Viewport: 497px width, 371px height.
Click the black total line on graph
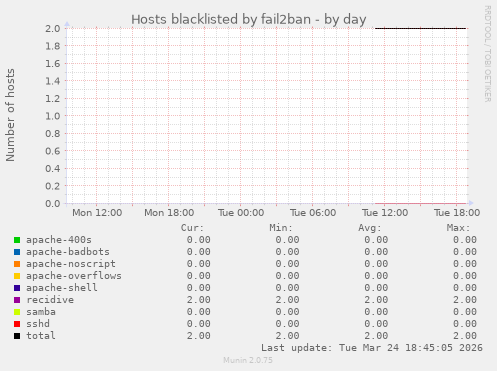point(420,28)
